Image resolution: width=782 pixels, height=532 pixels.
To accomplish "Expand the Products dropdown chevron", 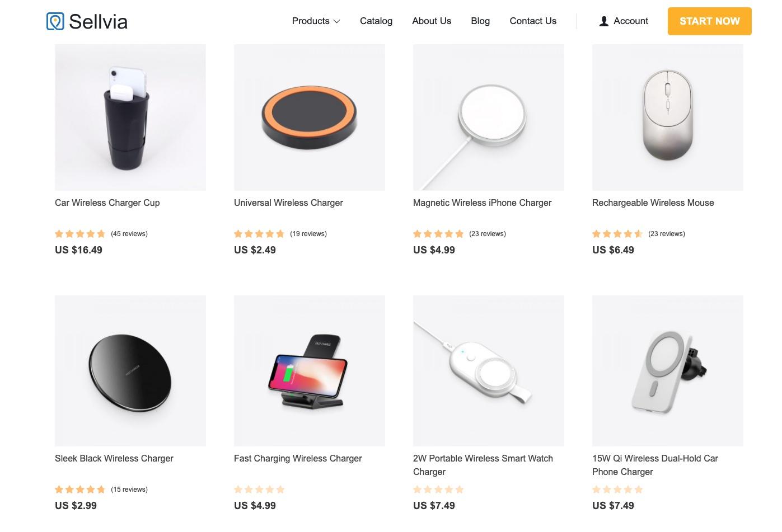I will tap(336, 21).
